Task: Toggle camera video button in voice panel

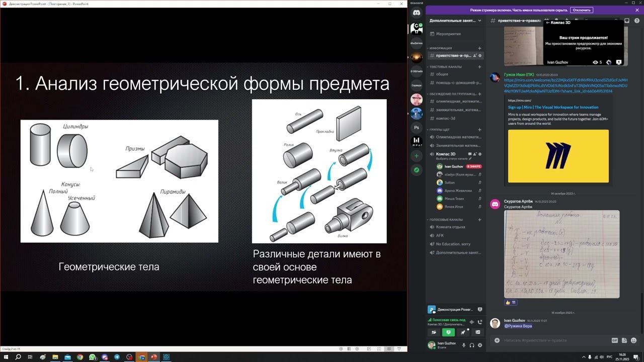Action: (x=434, y=332)
